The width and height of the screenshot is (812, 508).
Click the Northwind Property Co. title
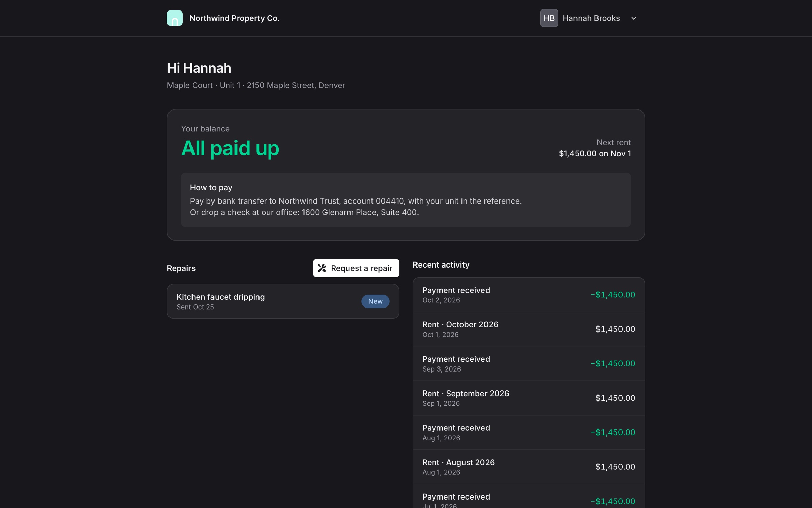click(x=234, y=18)
